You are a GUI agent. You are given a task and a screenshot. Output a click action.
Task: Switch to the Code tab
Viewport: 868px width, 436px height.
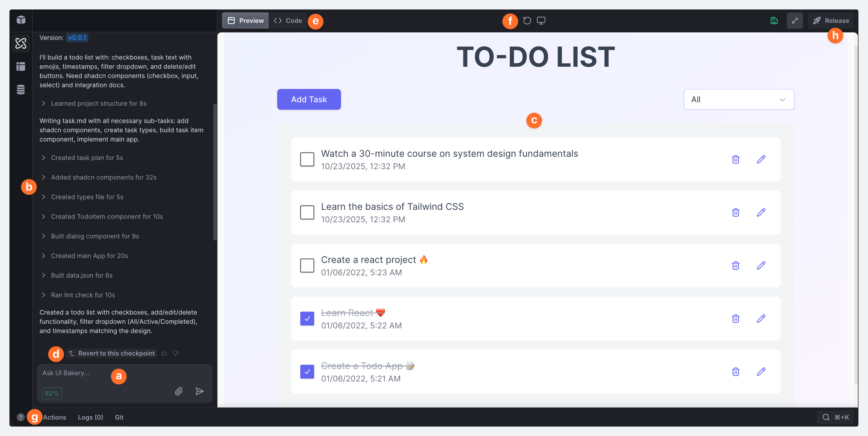288,20
